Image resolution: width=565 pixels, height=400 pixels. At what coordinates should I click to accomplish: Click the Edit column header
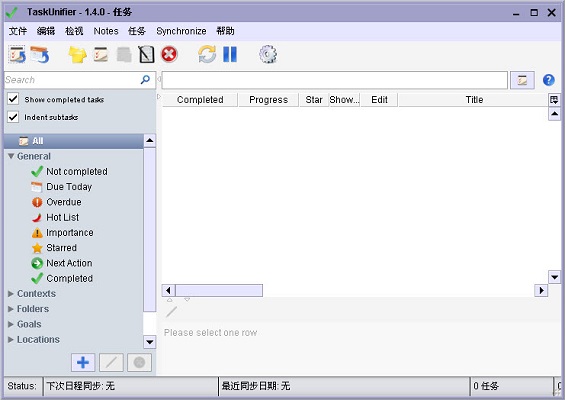[x=379, y=99]
